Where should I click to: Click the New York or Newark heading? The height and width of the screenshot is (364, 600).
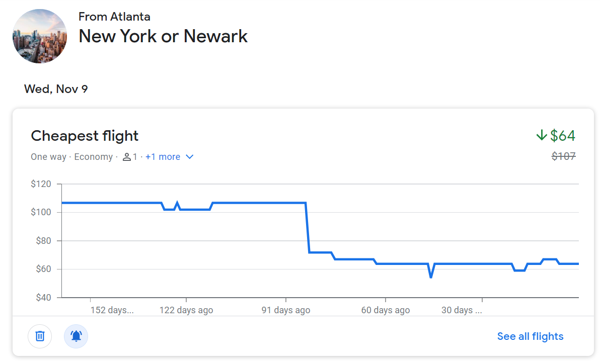pyautogui.click(x=163, y=36)
